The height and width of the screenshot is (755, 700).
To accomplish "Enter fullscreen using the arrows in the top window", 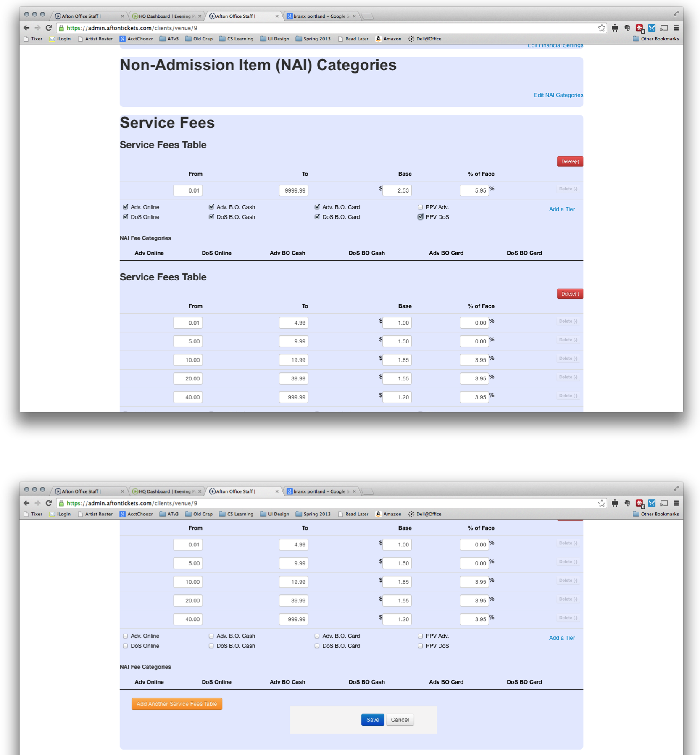I will [676, 14].
